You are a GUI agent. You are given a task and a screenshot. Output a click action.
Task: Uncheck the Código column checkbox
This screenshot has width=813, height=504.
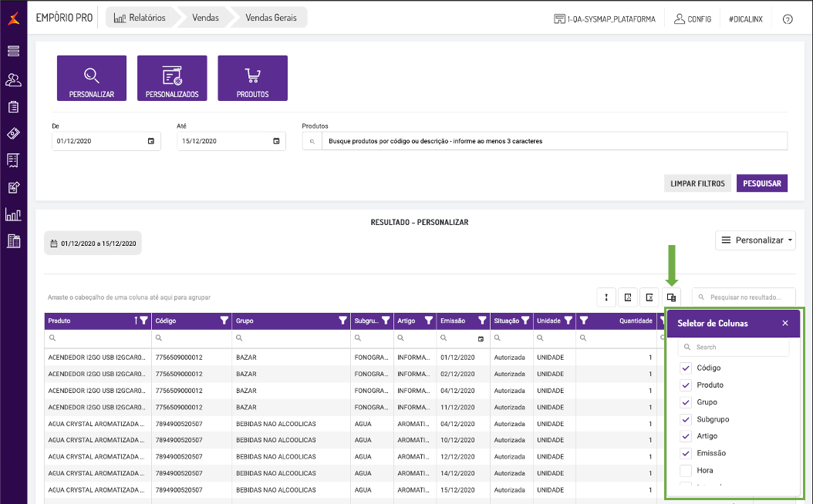click(685, 368)
